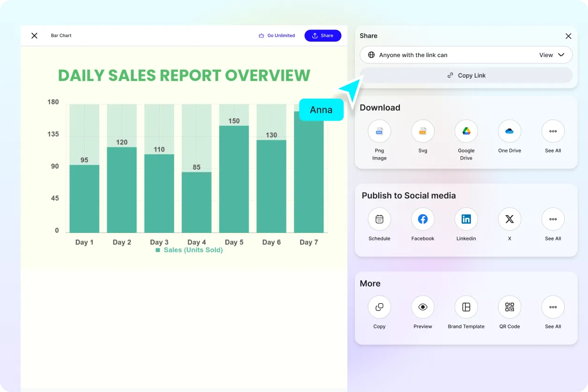The width and height of the screenshot is (588, 392).
Task: Click the Anyone with the link can text
Action: coord(413,55)
